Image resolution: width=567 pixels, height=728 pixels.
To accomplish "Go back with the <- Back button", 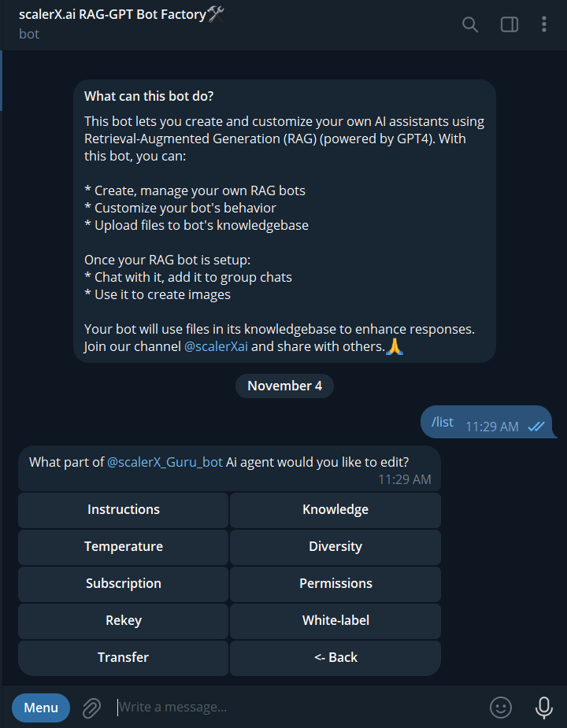I will 335,658.
